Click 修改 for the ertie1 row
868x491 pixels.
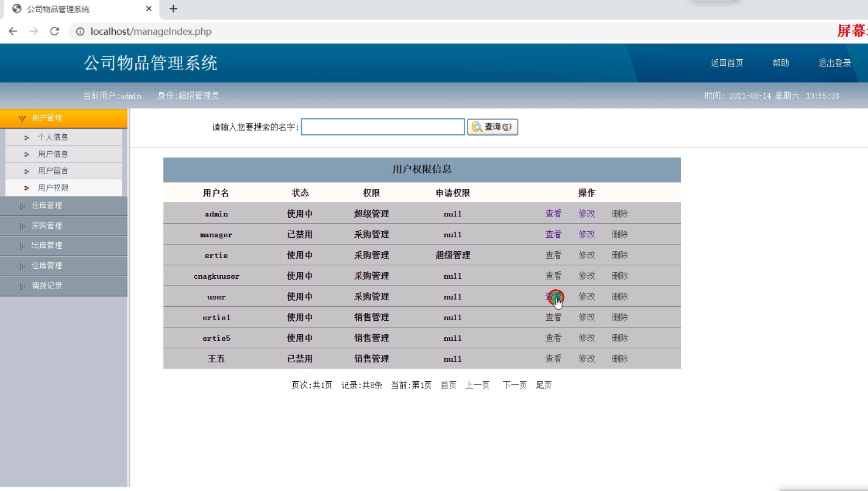tap(587, 317)
